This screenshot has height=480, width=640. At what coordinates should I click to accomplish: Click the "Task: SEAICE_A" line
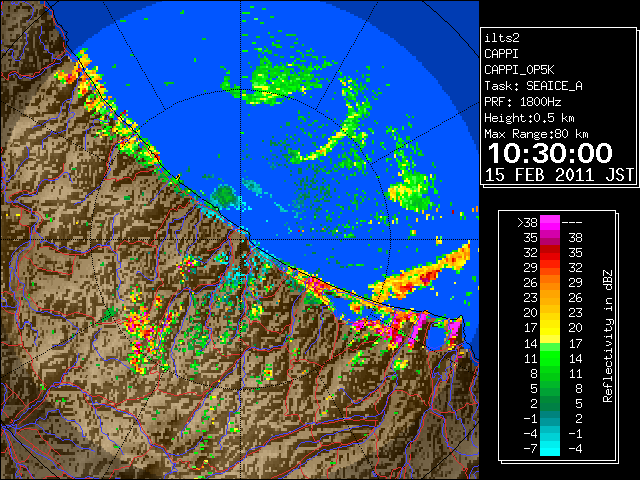pyautogui.click(x=533, y=86)
